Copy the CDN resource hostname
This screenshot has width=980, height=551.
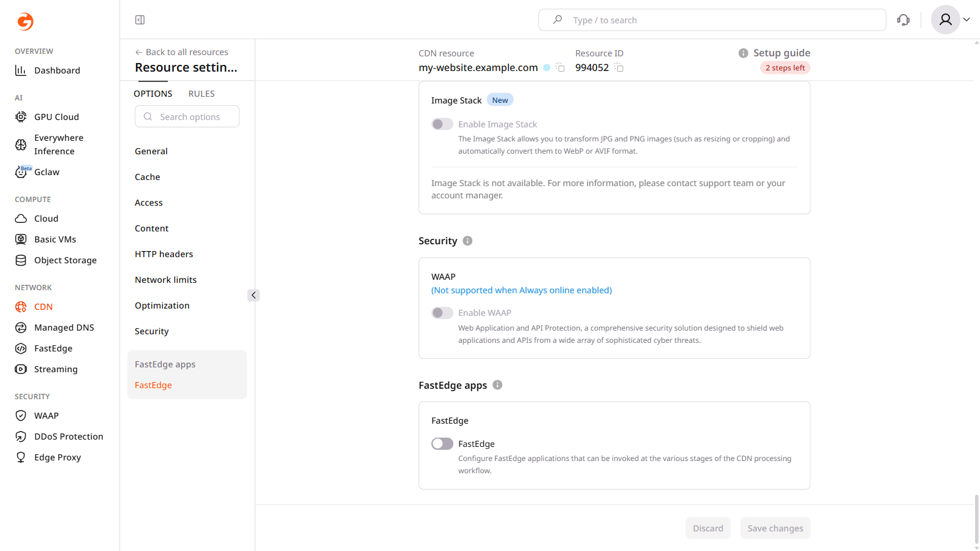point(560,67)
